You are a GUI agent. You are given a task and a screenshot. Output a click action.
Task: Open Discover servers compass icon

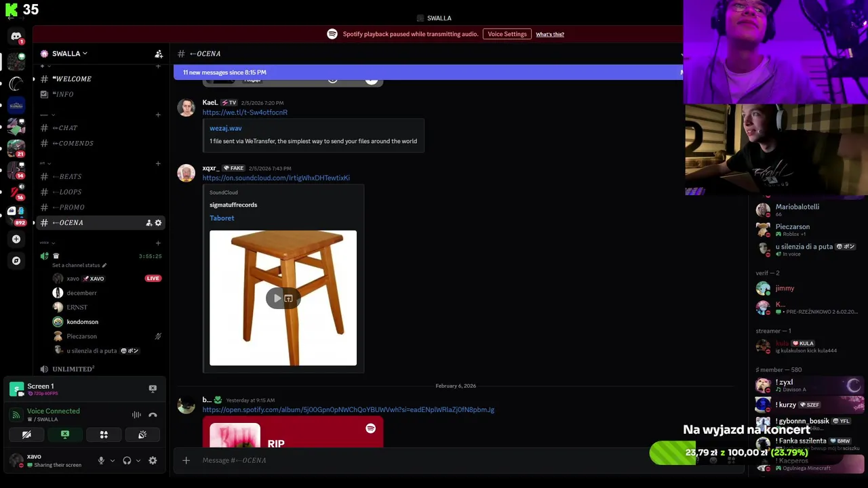click(16, 260)
